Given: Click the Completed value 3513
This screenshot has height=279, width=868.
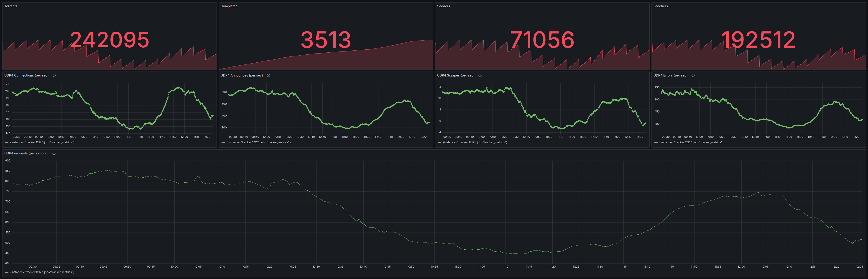Looking at the screenshot, I should pyautogui.click(x=326, y=40).
